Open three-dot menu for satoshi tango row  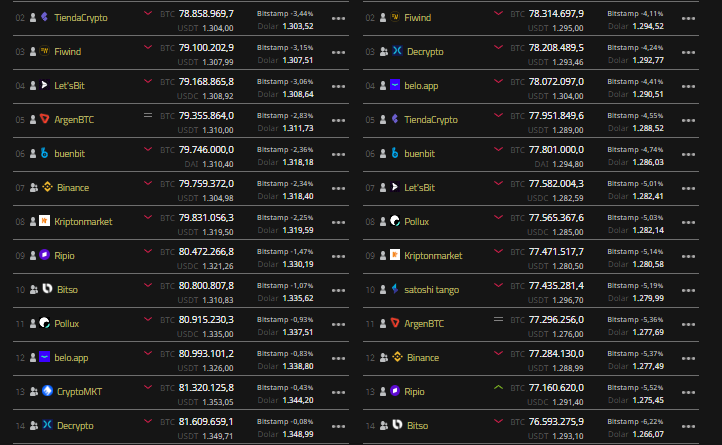689,290
